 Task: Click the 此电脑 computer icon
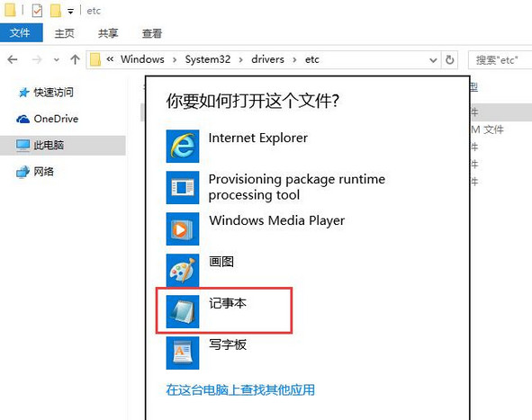pos(23,146)
